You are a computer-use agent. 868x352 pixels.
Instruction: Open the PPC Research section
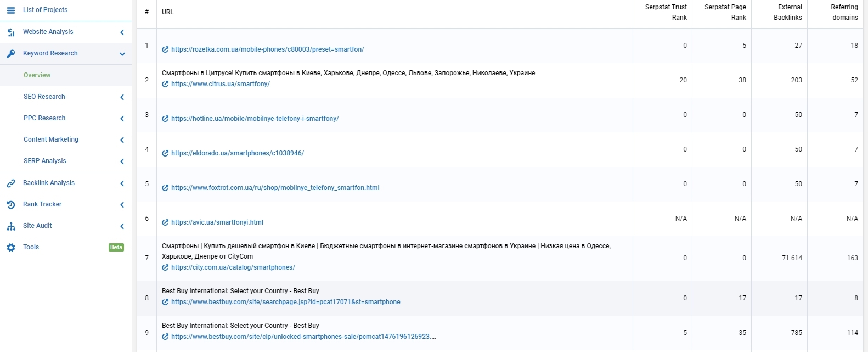(44, 118)
